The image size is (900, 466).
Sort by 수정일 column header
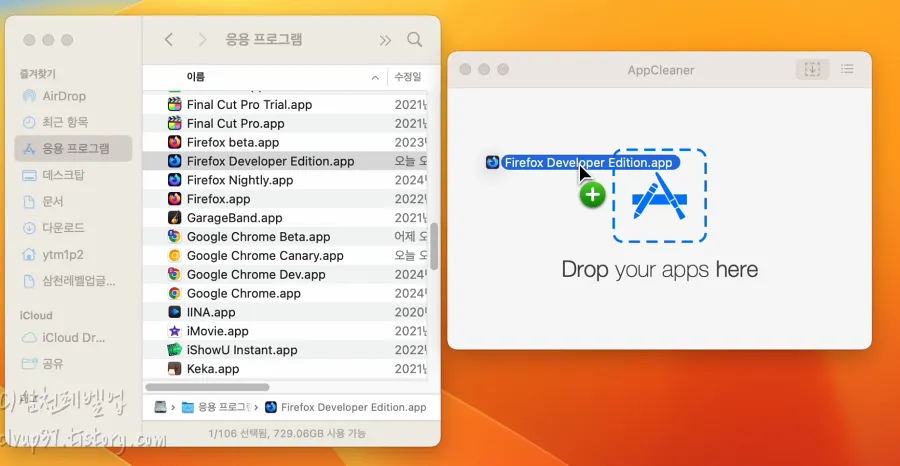coord(408,77)
